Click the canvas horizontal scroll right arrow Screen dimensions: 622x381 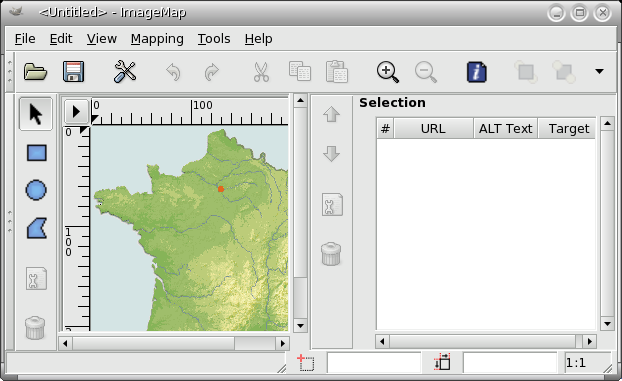283,343
